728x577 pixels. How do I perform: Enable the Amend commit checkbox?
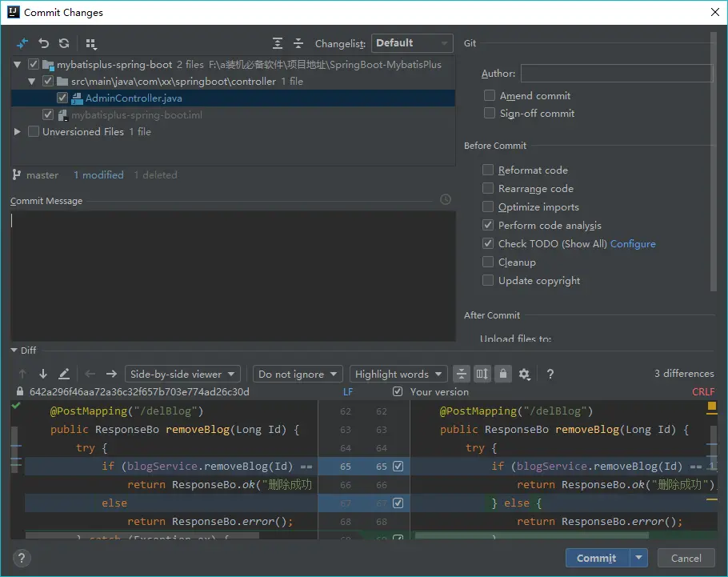[489, 95]
